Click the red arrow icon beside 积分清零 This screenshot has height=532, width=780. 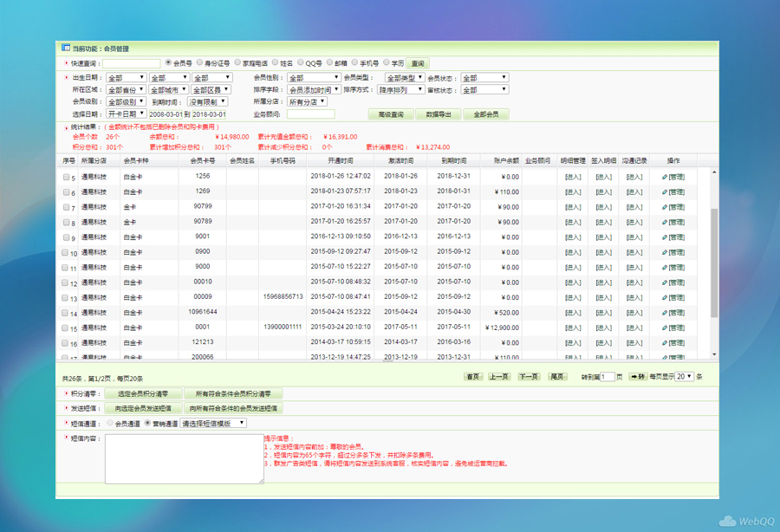[x=67, y=393]
